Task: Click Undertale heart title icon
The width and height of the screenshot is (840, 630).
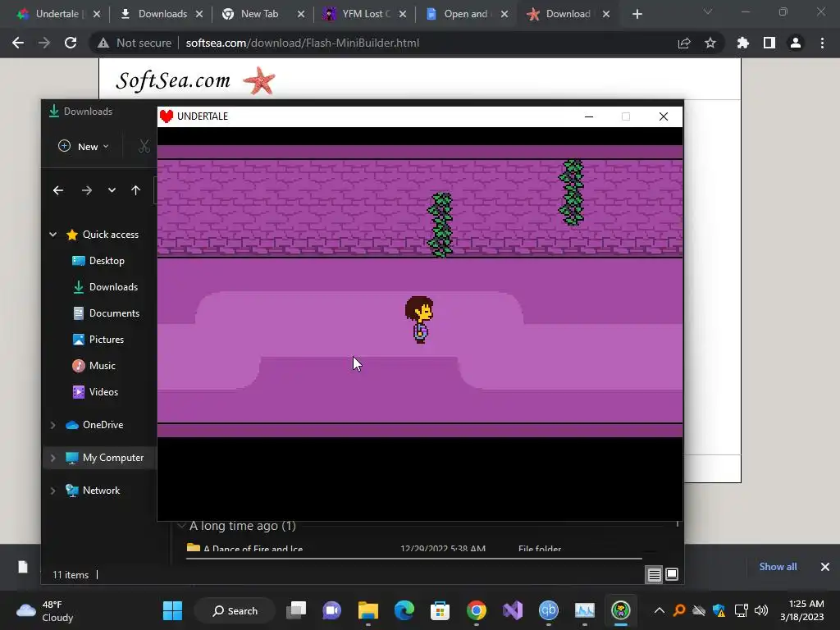Action: (167, 116)
